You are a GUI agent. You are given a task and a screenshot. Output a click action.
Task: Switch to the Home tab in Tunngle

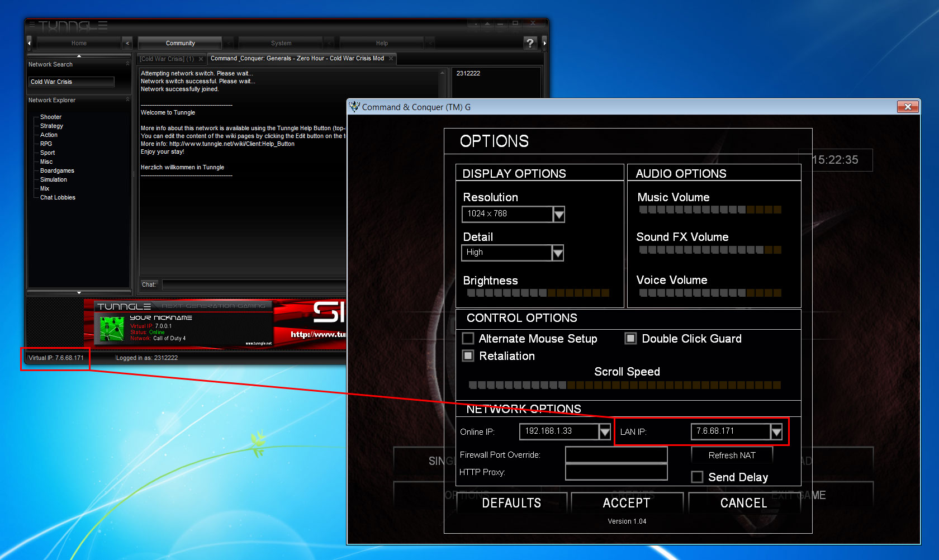click(79, 43)
